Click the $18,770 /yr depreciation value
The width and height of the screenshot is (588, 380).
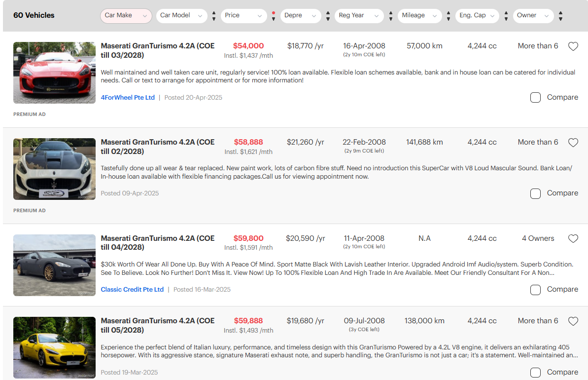tap(305, 46)
